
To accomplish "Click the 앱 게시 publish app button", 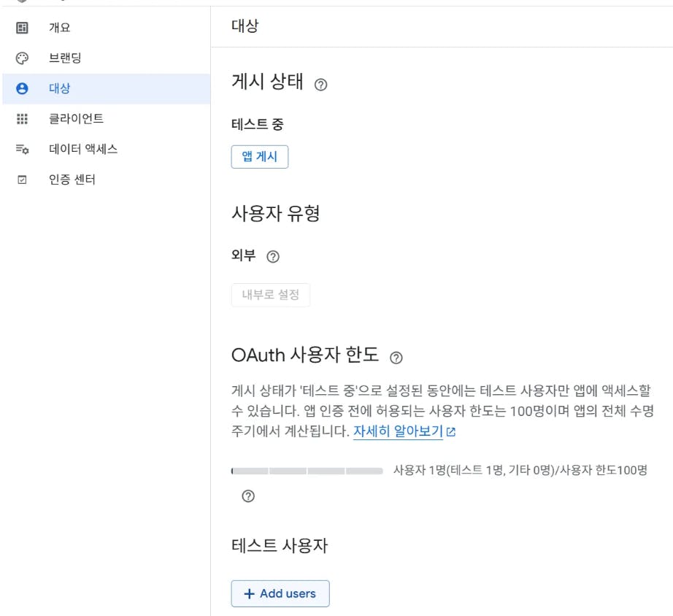I will [260, 157].
